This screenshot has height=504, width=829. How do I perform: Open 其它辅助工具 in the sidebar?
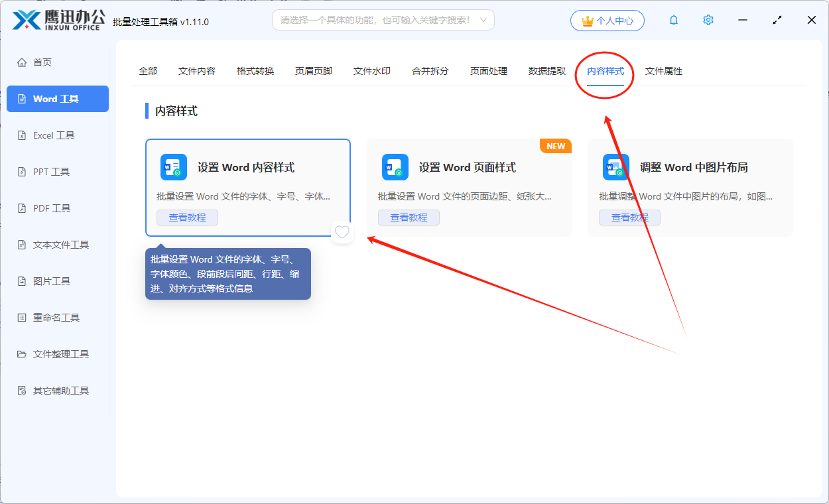(58, 391)
